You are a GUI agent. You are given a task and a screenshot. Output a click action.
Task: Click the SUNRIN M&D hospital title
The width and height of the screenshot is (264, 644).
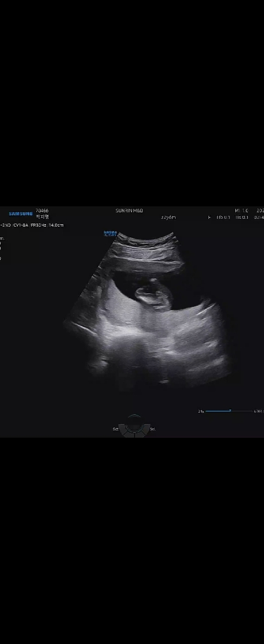tap(129, 210)
